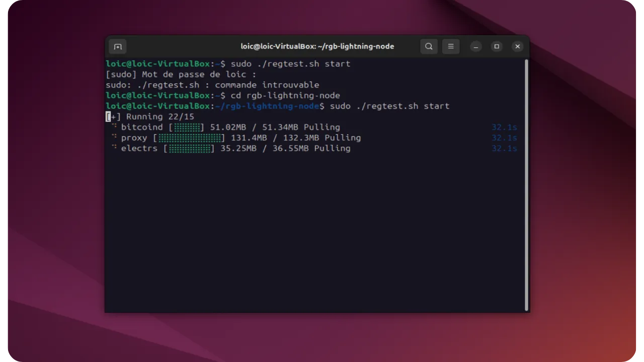Click the '[sudo] Mot de passe de loic' line
This screenshot has height=362, width=644.
pos(181,74)
